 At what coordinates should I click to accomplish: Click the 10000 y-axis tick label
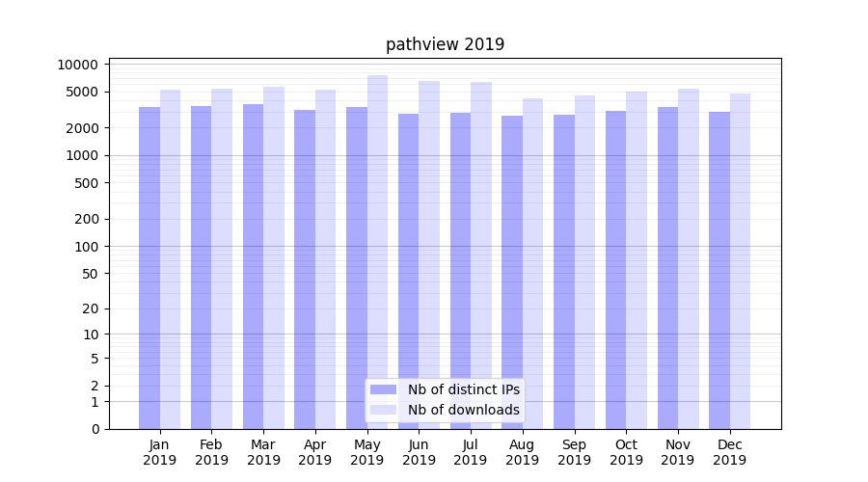pos(78,65)
